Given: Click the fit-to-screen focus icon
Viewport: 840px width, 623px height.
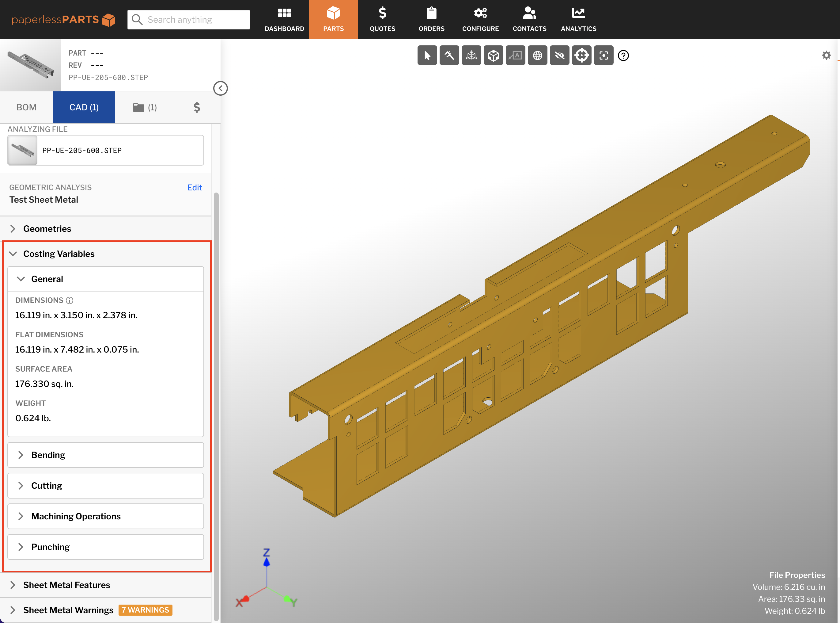Looking at the screenshot, I should [x=603, y=55].
